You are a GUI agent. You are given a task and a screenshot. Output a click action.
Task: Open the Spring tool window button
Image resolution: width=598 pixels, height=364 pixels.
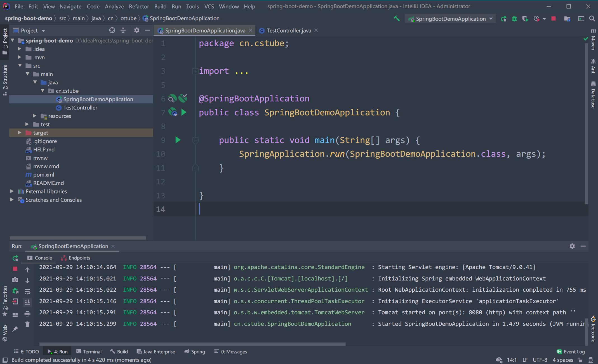click(195, 352)
